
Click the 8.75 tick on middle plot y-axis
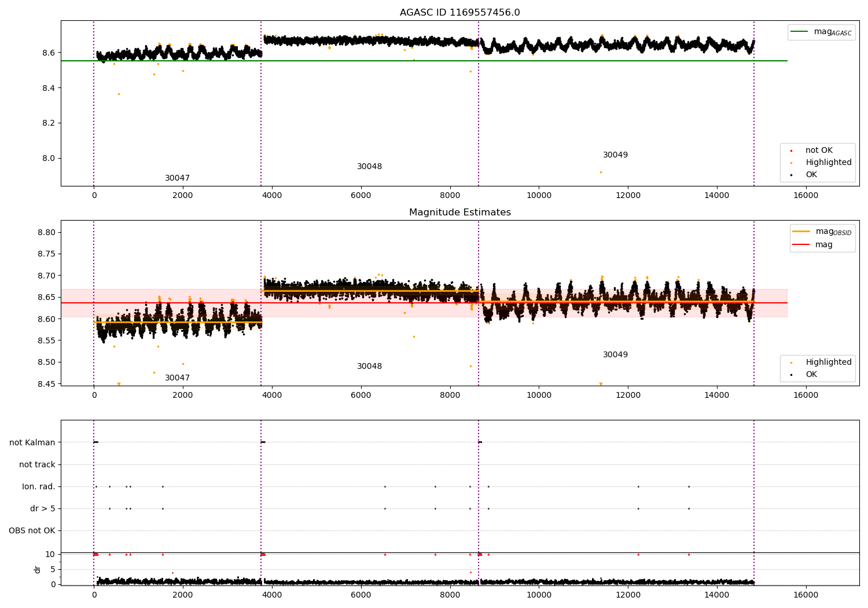pos(46,254)
